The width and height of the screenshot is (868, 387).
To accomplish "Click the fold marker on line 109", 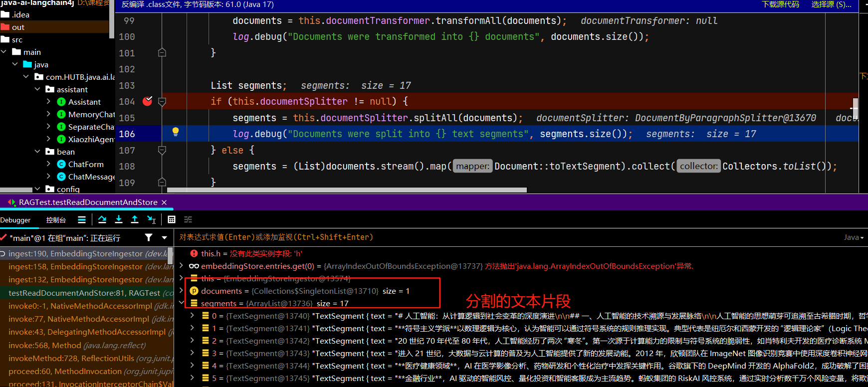I will pyautogui.click(x=162, y=182).
